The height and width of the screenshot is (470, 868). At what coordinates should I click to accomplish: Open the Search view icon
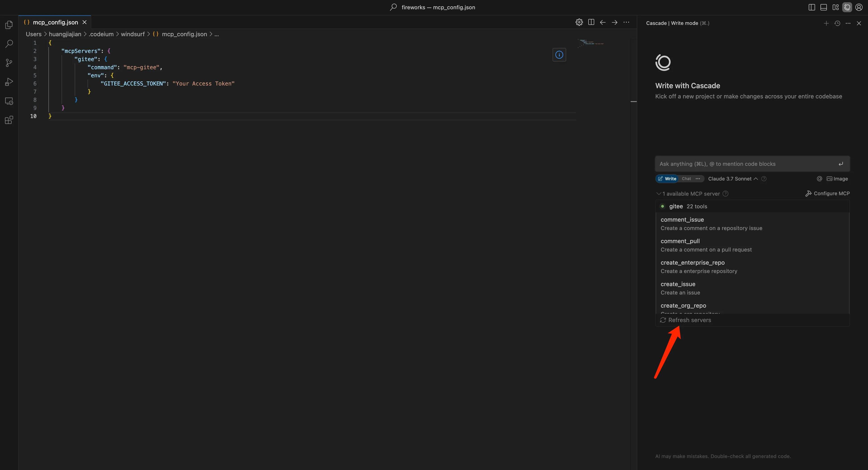pyautogui.click(x=9, y=43)
